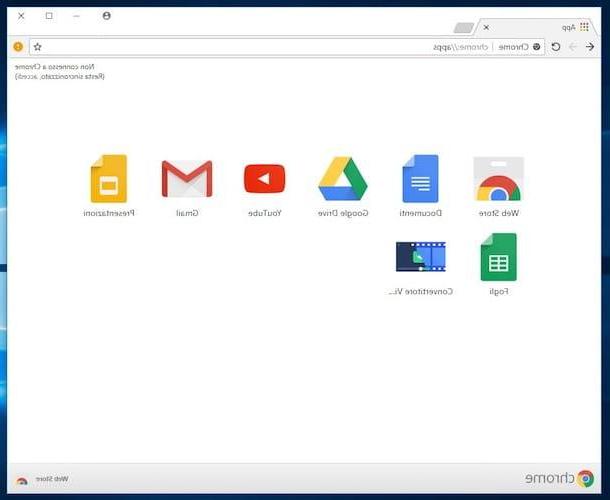The width and height of the screenshot is (610, 500).
Task: Click the forward navigation arrow
Action: coord(573,47)
